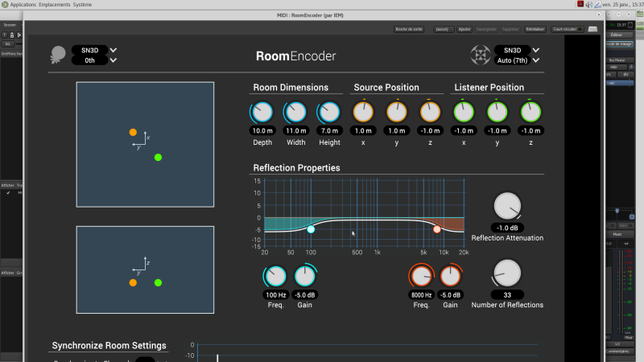Image resolution: width=644 pixels, height=362 pixels.
Task: Toggle the Synchronize to Channel selector
Action: [x=145, y=360]
